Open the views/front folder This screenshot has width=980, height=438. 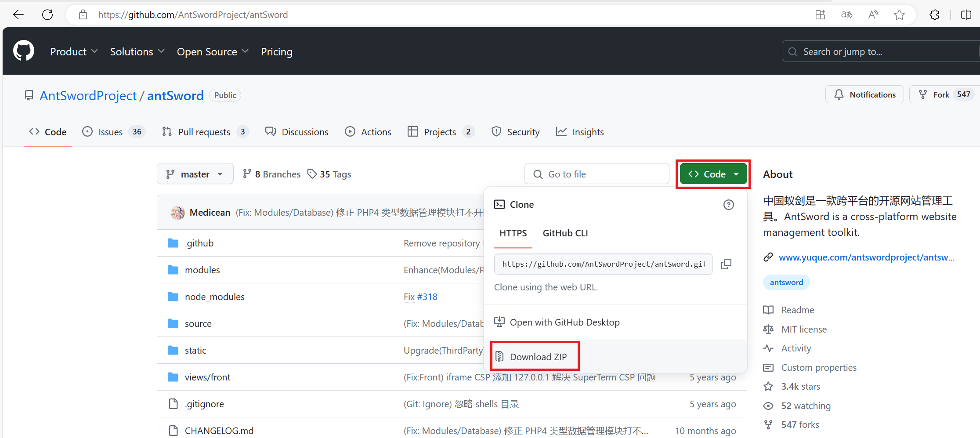(x=207, y=377)
